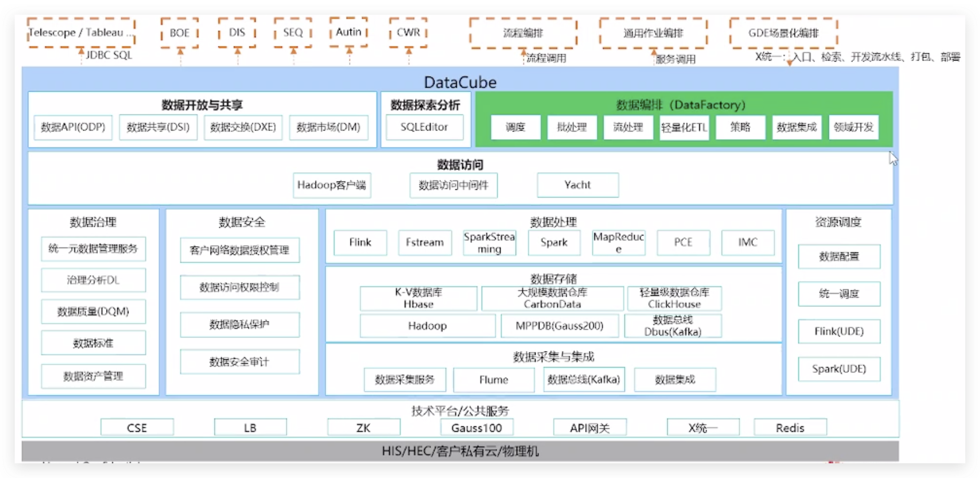Click the Flink processing box
The image size is (980, 478).
tap(360, 242)
